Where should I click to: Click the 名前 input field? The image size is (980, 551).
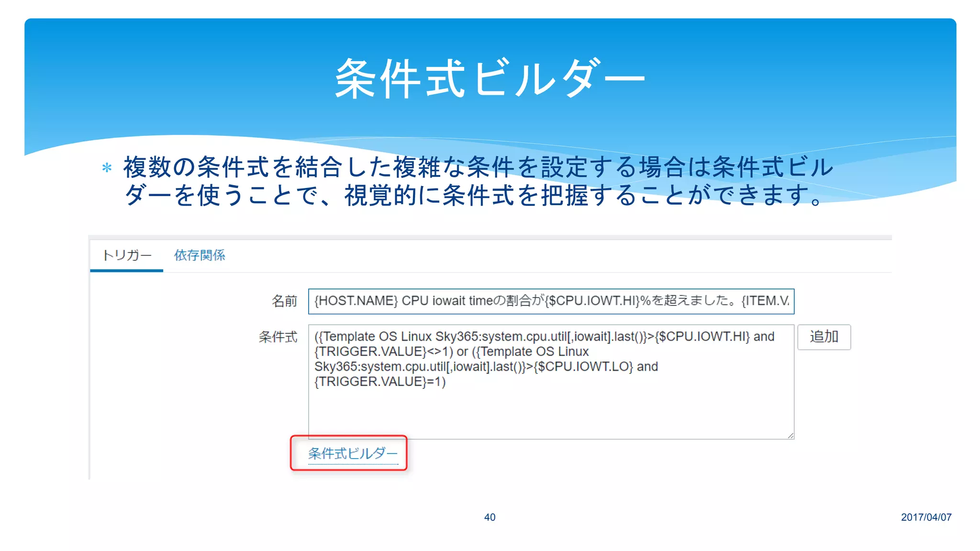click(x=551, y=301)
